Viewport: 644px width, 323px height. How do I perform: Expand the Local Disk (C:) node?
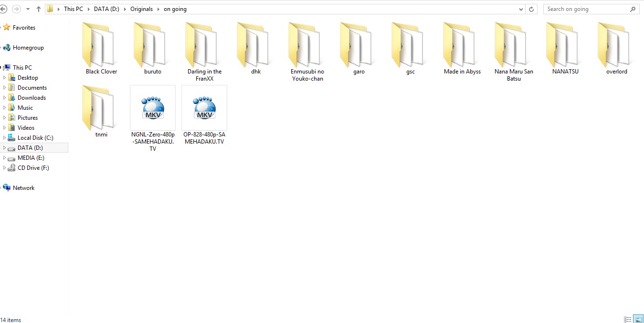pos(5,137)
